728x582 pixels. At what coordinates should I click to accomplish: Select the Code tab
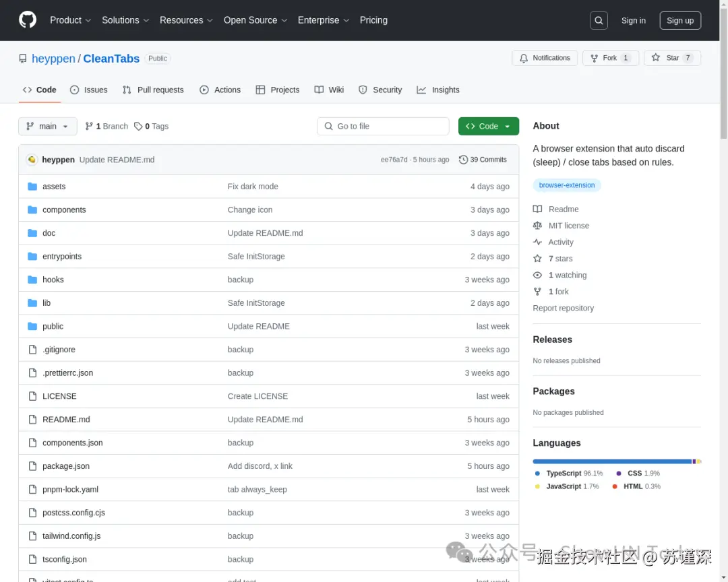pyautogui.click(x=40, y=90)
